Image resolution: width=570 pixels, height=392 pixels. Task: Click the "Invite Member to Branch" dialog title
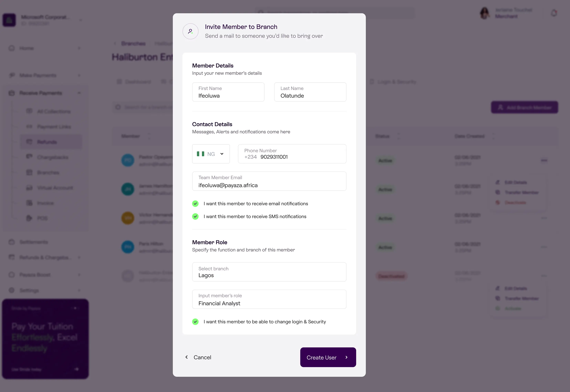tap(241, 27)
